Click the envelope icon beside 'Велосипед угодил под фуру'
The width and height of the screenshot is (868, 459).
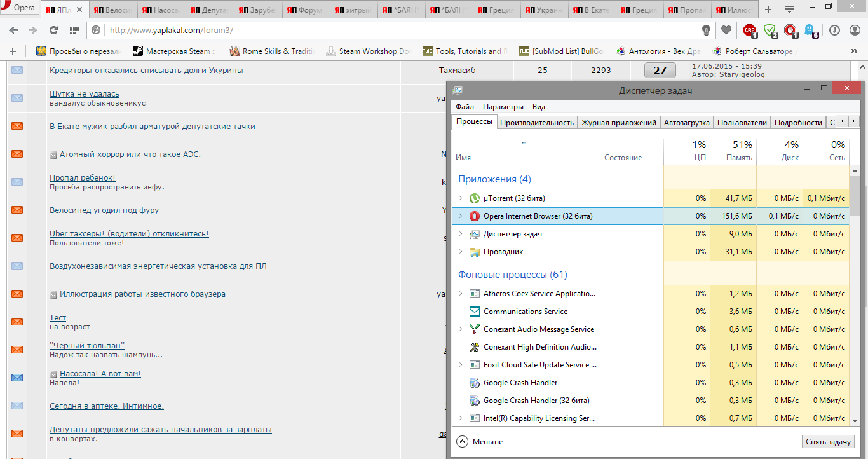(17, 210)
